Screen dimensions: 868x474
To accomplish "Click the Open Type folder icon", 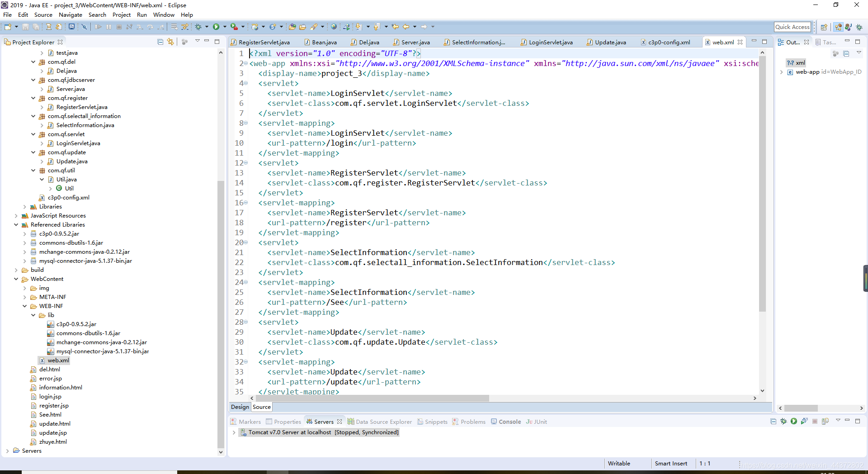I will (x=292, y=27).
